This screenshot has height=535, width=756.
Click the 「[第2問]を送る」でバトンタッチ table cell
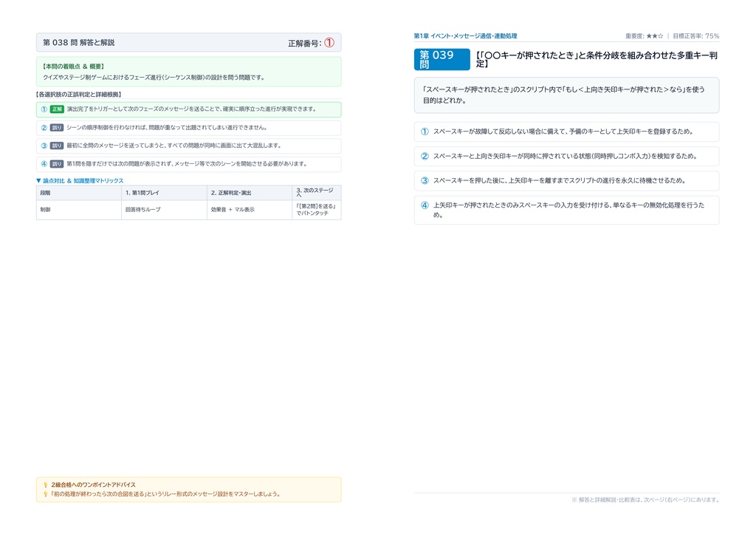[317, 210]
